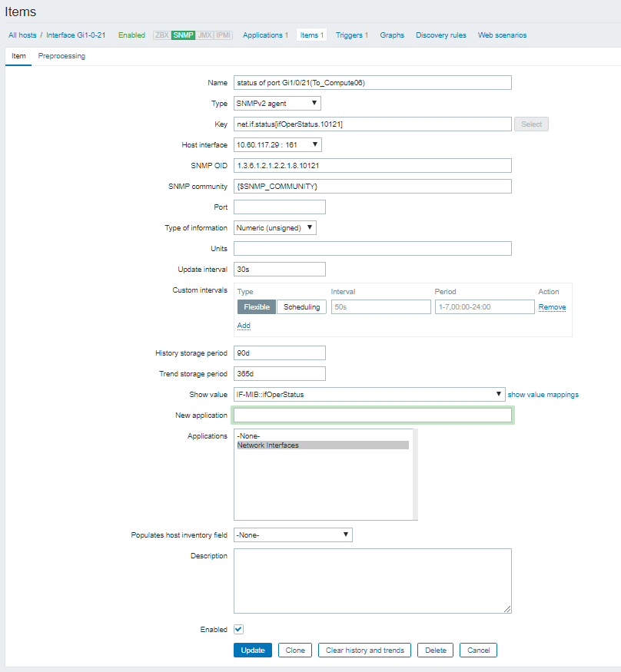Click the Update button

(253, 650)
